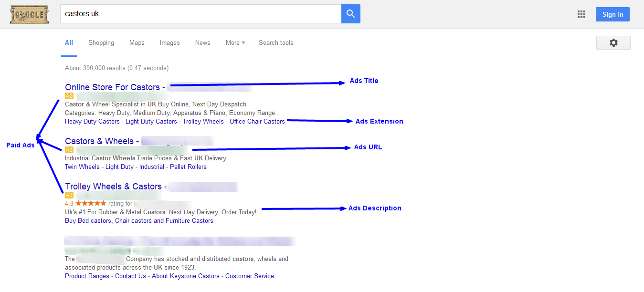Open the Google apps grid
Image resolution: width=644 pixels, height=292 pixels.
point(581,14)
